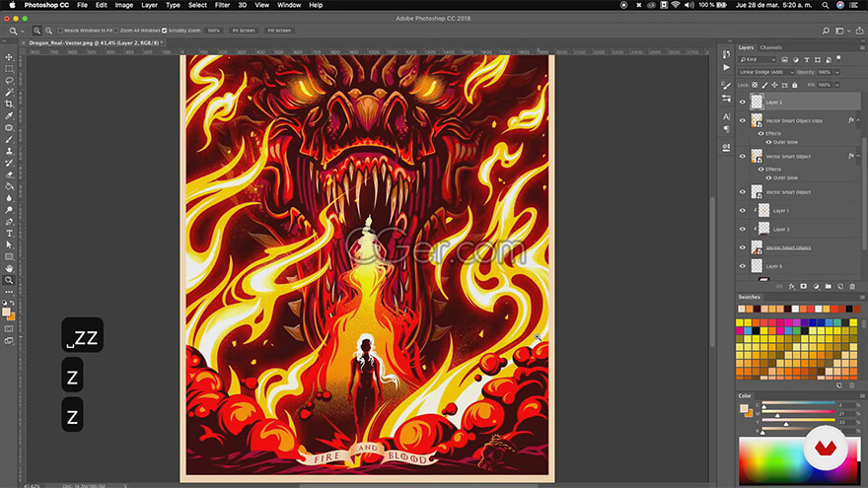Select the Eraser tool
Screen dimensions: 868x488
(9, 174)
